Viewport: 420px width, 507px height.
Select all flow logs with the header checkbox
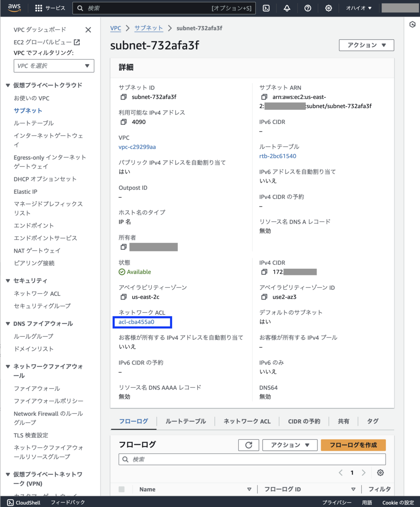(x=121, y=489)
